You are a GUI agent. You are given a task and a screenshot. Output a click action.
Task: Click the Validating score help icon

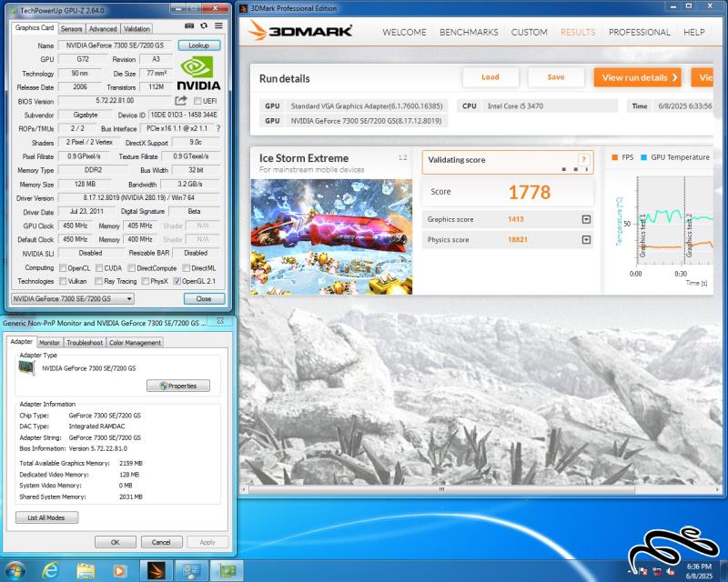click(583, 159)
